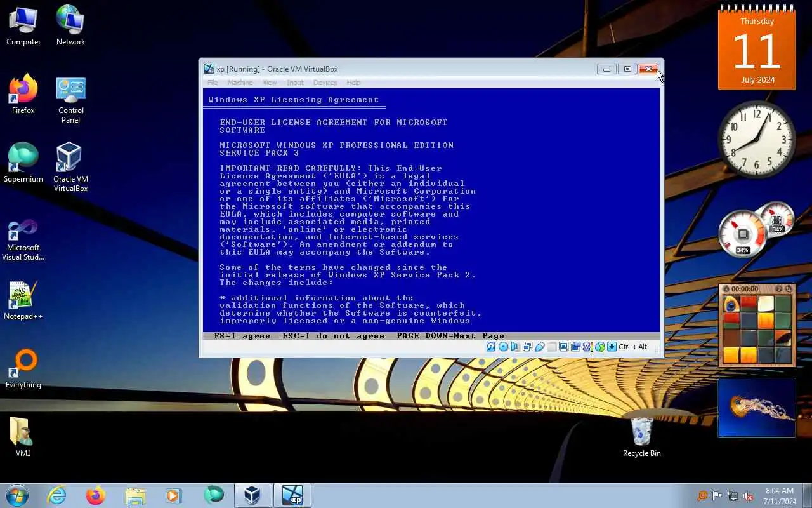Image resolution: width=812 pixels, height=508 pixels.
Task: Click the hard disk activity indicator in VirtualBox status bar
Action: click(491, 347)
